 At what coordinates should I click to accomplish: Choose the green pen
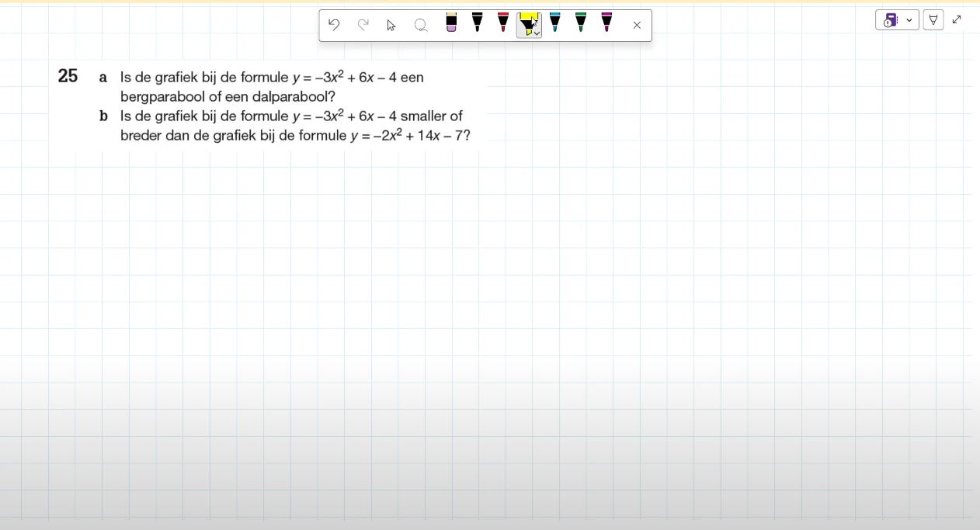coord(581,23)
